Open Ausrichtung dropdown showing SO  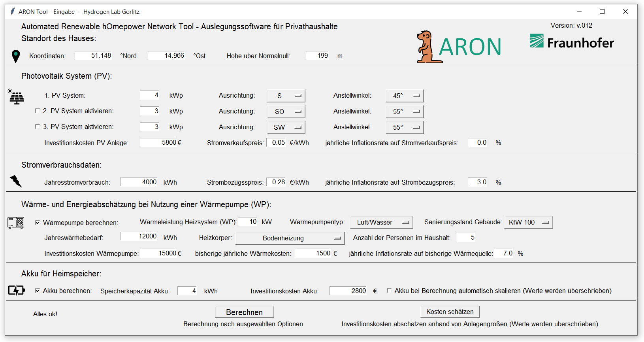coord(286,111)
